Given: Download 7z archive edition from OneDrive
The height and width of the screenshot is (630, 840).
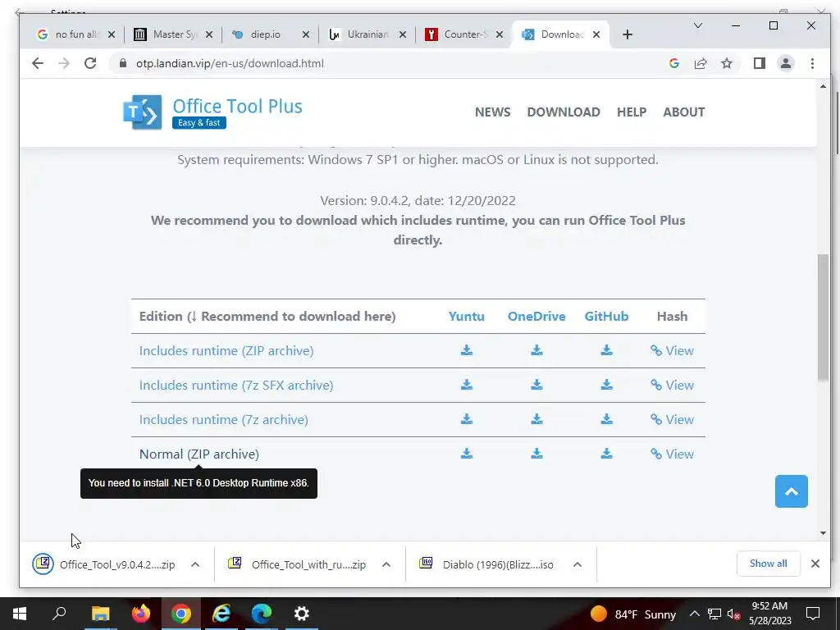Looking at the screenshot, I should [536, 419].
